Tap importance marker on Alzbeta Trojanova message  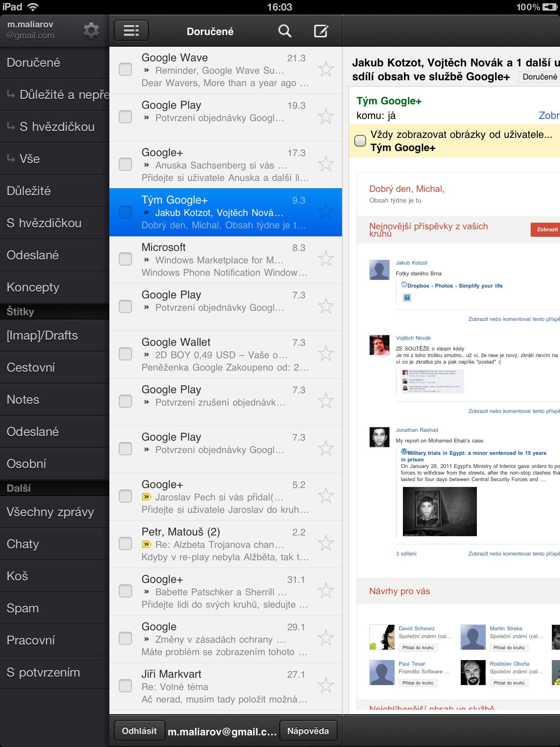coord(146,544)
